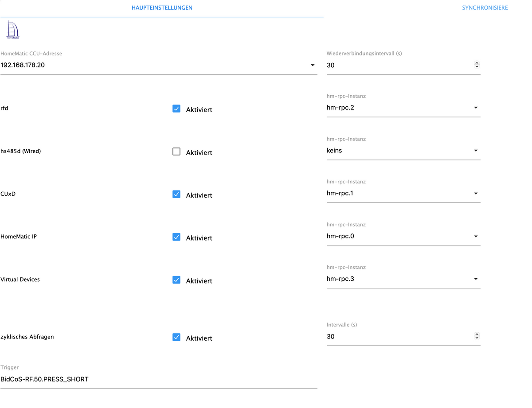Click the HomeMatic logo image
Screen dimensions: 532x408
[13, 30]
